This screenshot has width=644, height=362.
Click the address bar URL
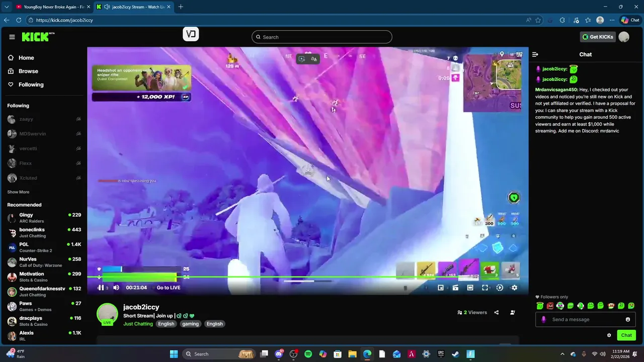coord(64,20)
